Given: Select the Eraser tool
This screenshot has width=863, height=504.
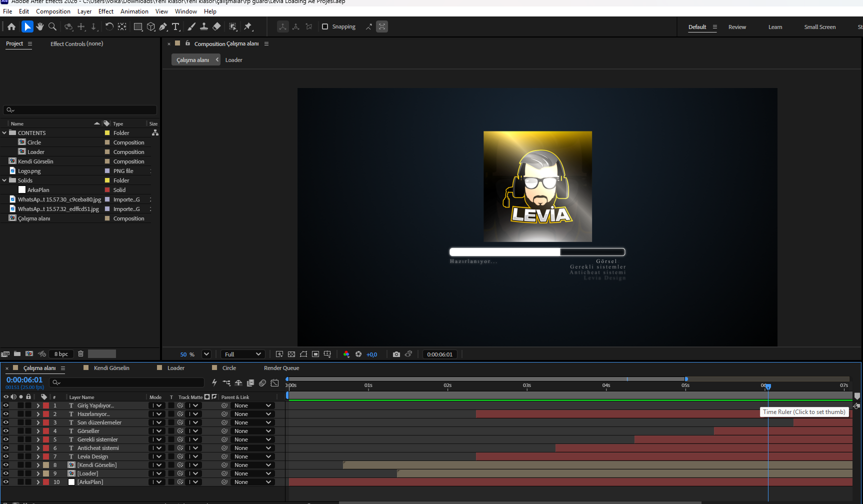Looking at the screenshot, I should 216,26.
